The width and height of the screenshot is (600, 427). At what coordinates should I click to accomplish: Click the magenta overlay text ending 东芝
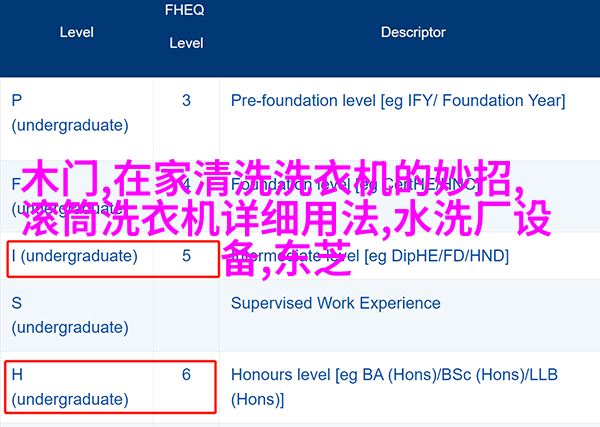click(287, 259)
